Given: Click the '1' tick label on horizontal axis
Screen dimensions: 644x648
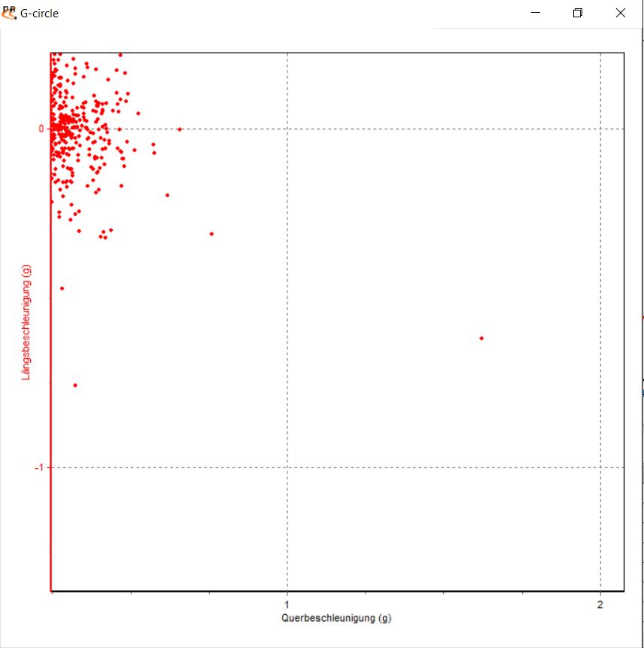Looking at the screenshot, I should [287, 604].
